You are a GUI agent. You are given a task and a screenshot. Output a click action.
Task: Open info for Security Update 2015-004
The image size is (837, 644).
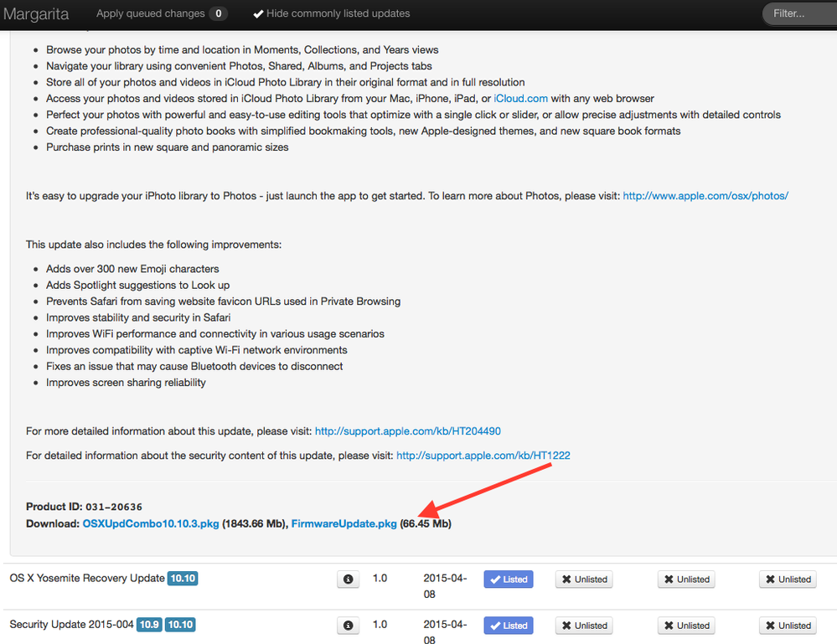pos(348,626)
